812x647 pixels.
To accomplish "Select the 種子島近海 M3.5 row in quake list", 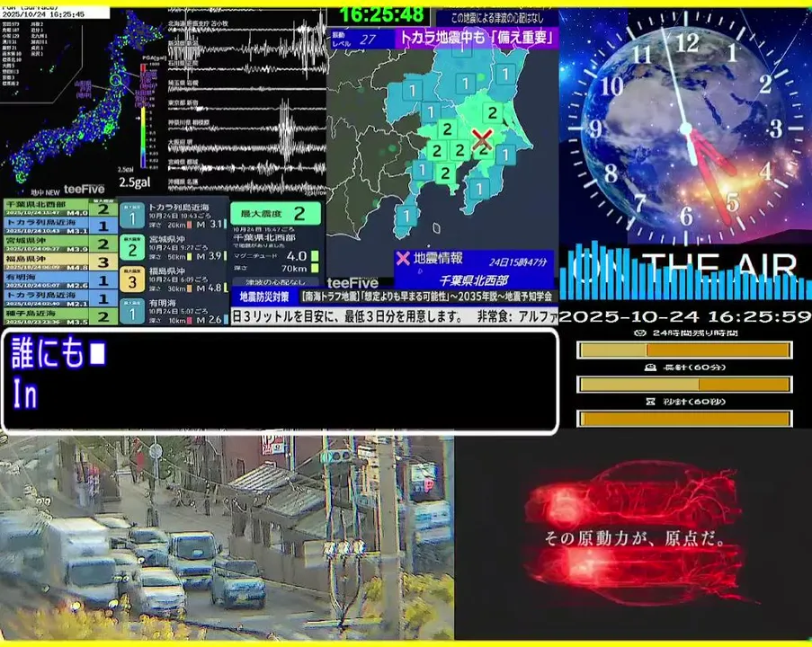I will click(60, 315).
